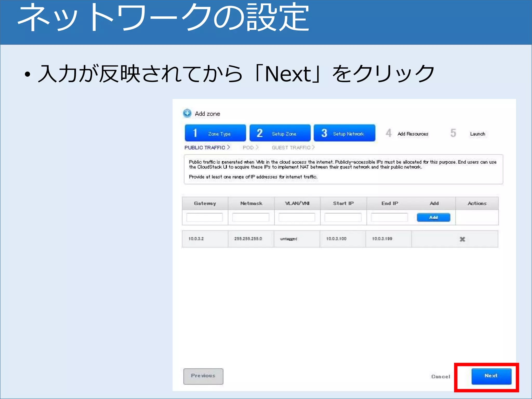Select the PUBLIC TRAFFIC sub-step
This screenshot has height=399, width=532.
click(207, 147)
